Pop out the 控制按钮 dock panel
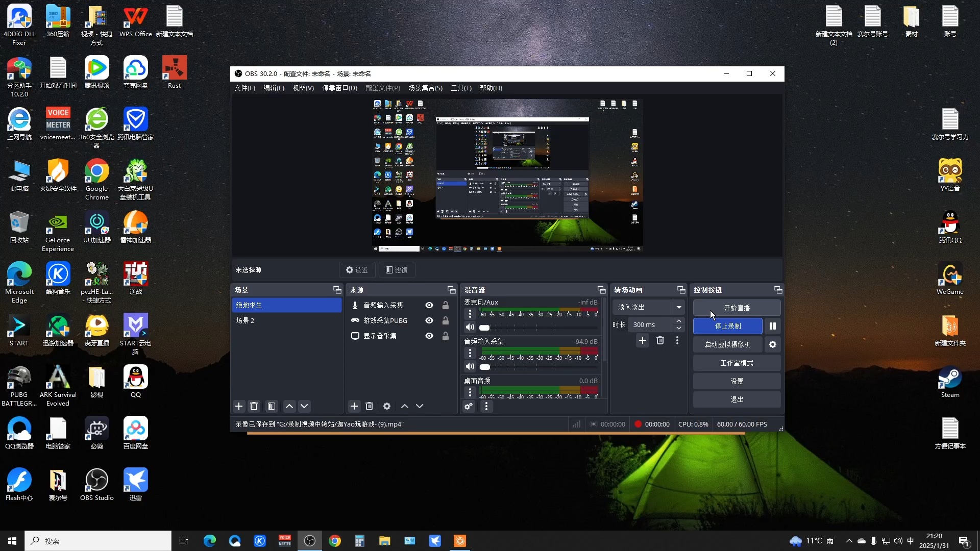This screenshot has width=980, height=551. point(778,290)
